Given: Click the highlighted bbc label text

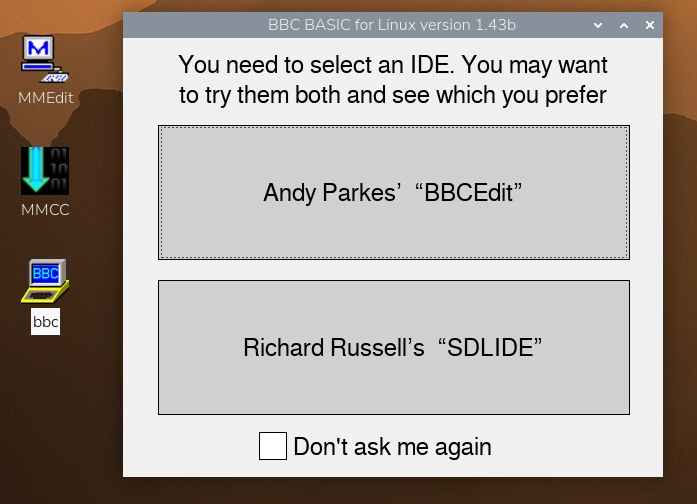Looking at the screenshot, I should pos(45,322).
